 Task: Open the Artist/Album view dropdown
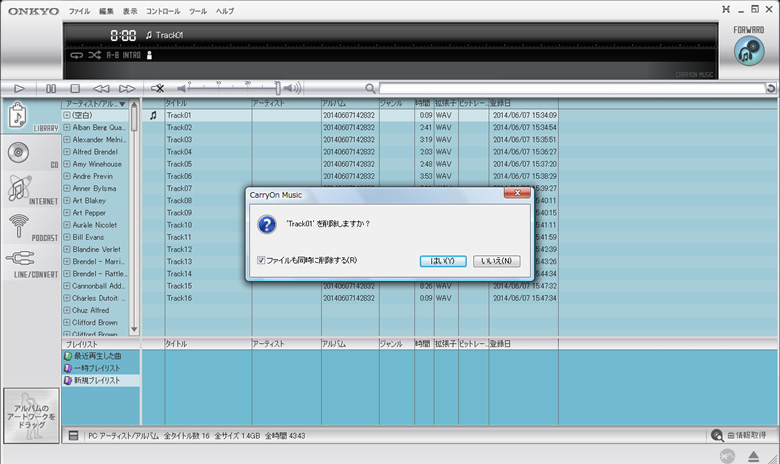(x=123, y=103)
